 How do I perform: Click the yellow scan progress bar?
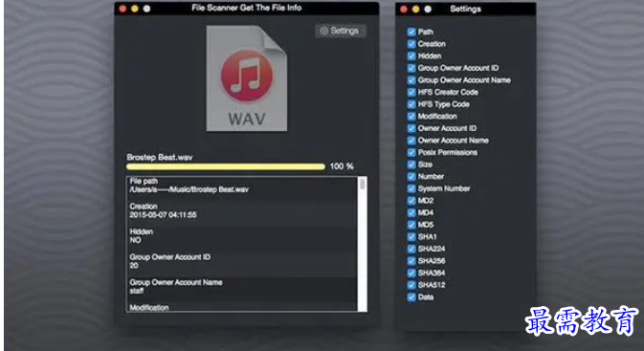pyautogui.click(x=226, y=166)
